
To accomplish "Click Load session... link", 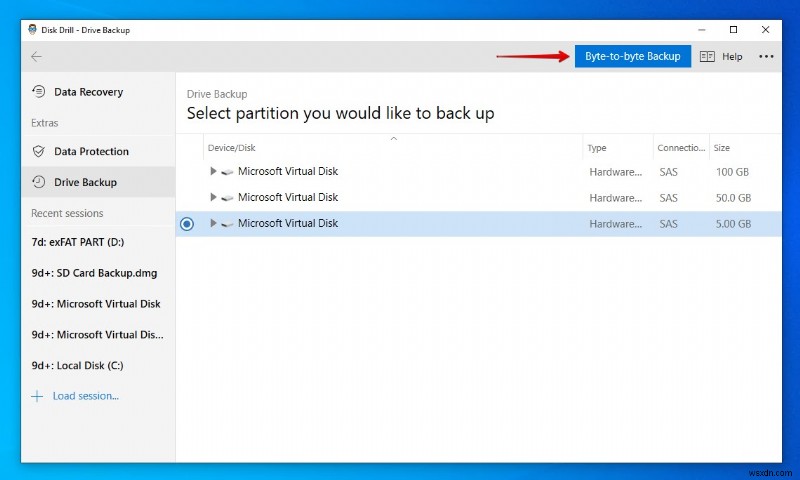I will [86, 396].
